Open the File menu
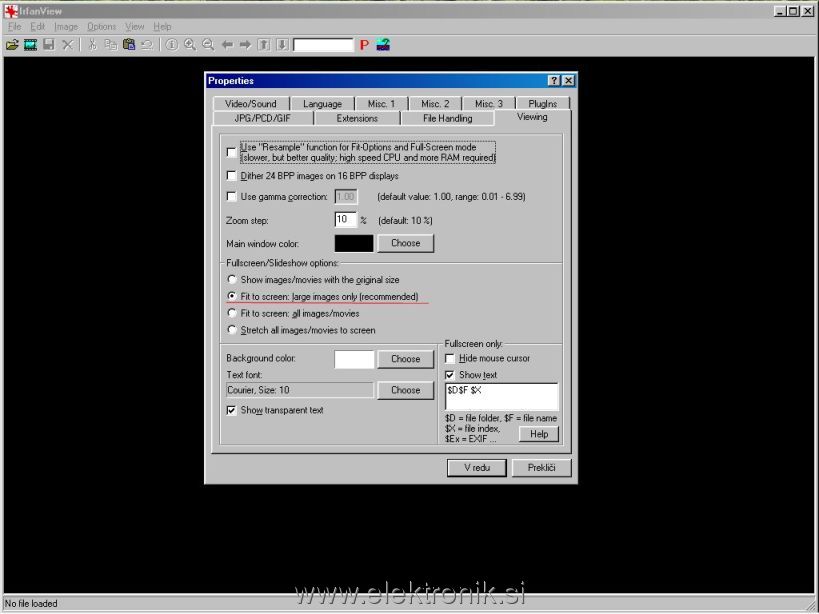Screen dimensions: 819x614 tap(15, 27)
